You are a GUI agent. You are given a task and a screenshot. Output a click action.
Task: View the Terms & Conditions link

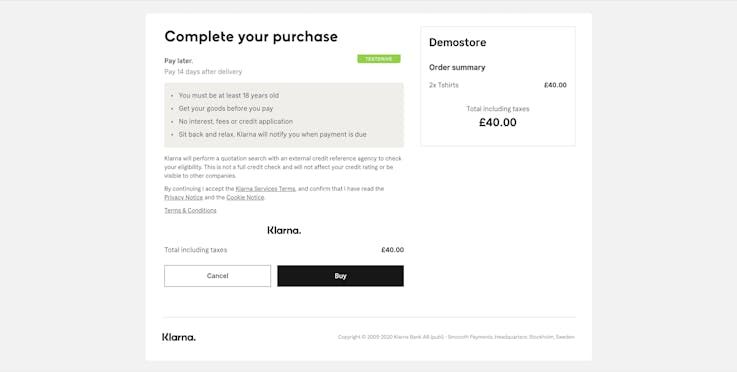pos(190,210)
